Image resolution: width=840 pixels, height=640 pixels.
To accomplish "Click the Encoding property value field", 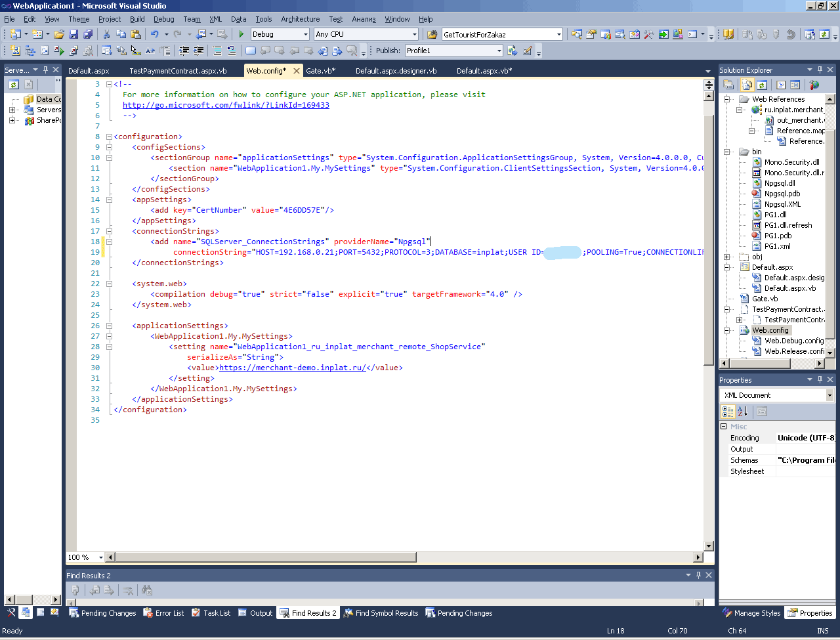I will tap(805, 438).
